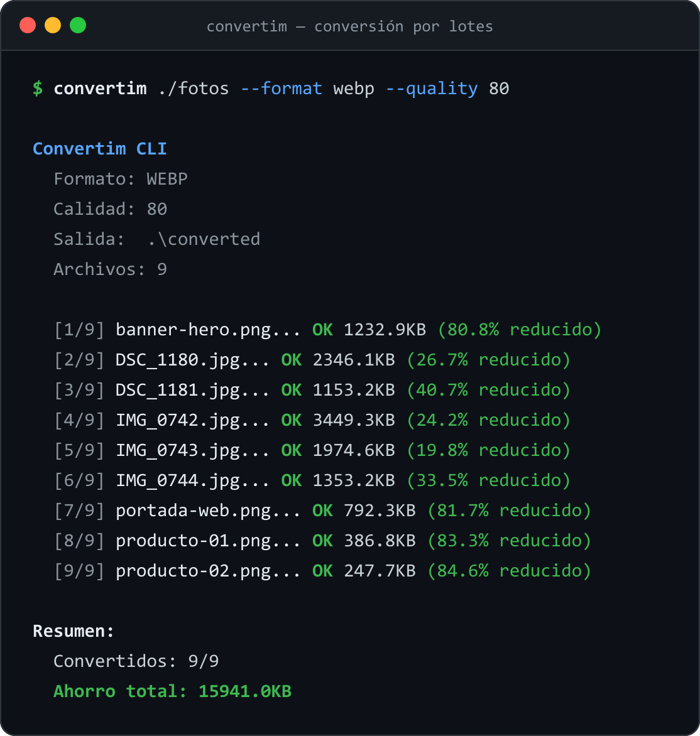Click the './fotos' path argument

[x=194, y=89]
